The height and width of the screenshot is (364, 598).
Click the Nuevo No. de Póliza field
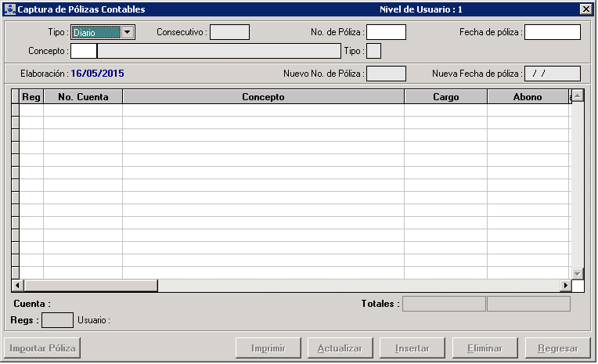(386, 74)
